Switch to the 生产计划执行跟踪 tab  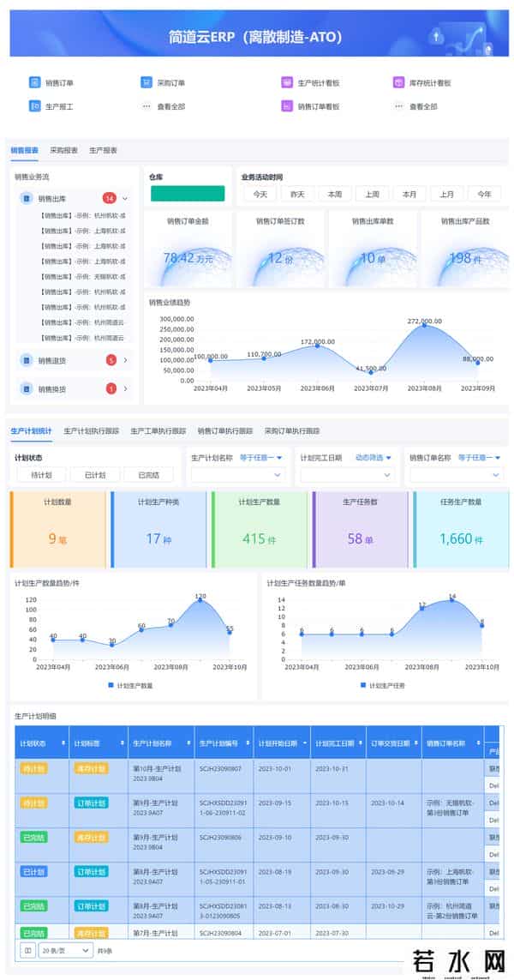tap(91, 430)
